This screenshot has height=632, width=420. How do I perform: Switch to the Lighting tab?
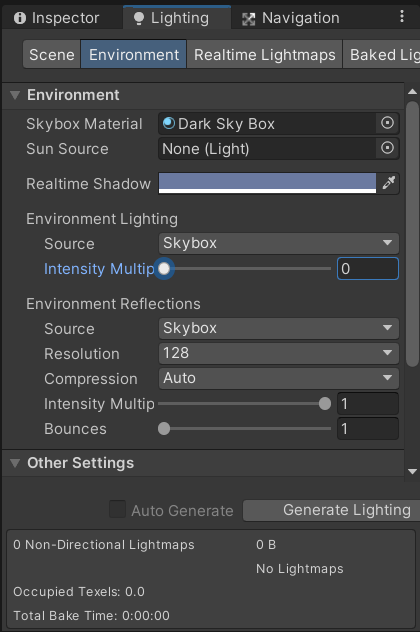coord(177,18)
